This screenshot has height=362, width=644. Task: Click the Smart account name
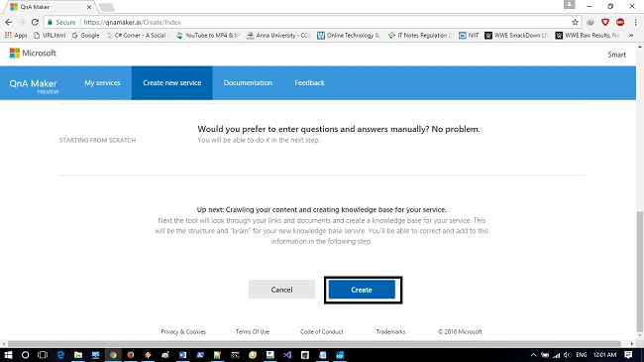tap(617, 55)
